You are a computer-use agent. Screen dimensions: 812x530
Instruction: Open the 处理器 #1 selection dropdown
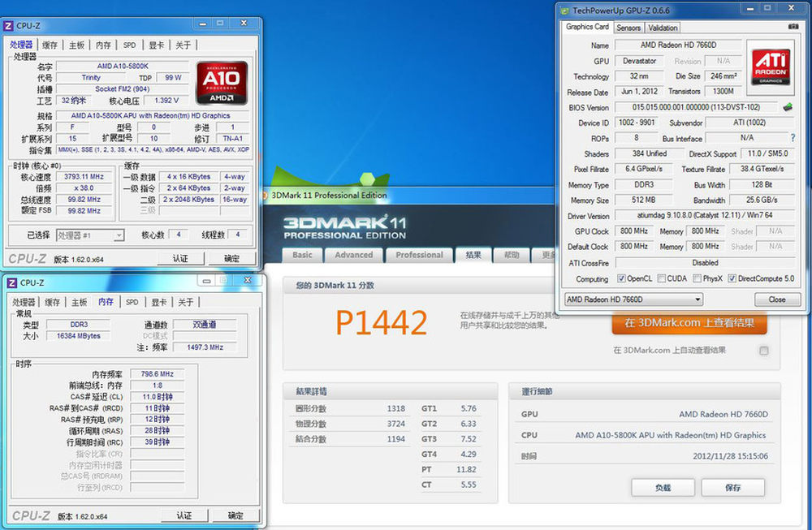pyautogui.click(x=90, y=235)
